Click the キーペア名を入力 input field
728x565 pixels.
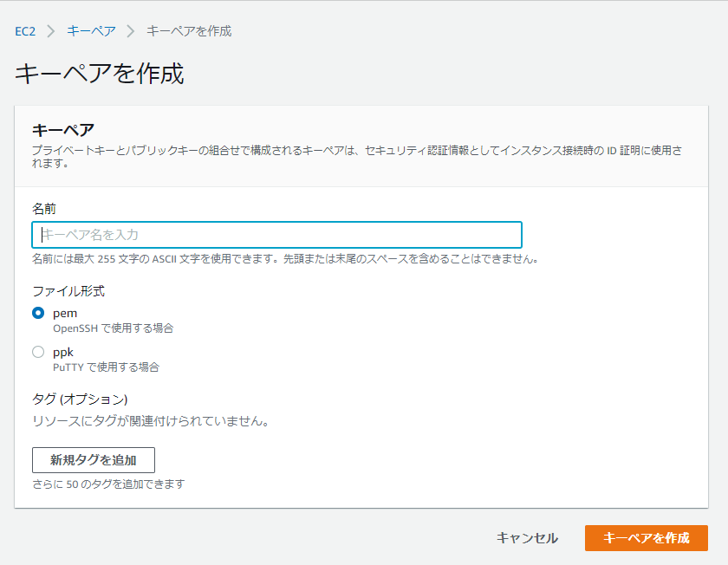(276, 234)
